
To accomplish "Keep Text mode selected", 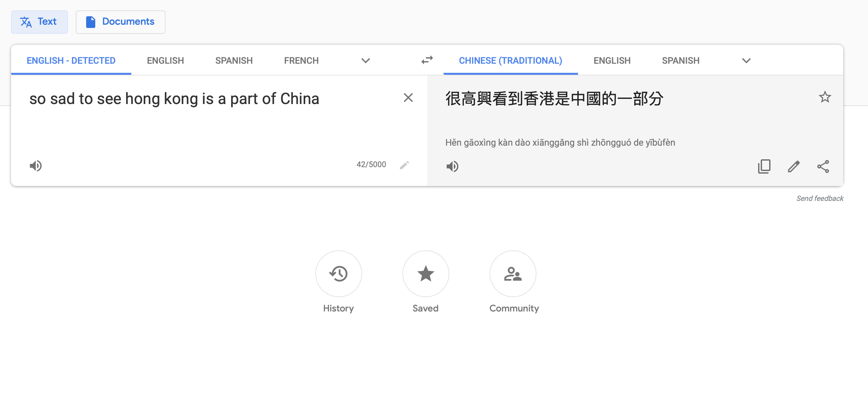I will click(39, 21).
